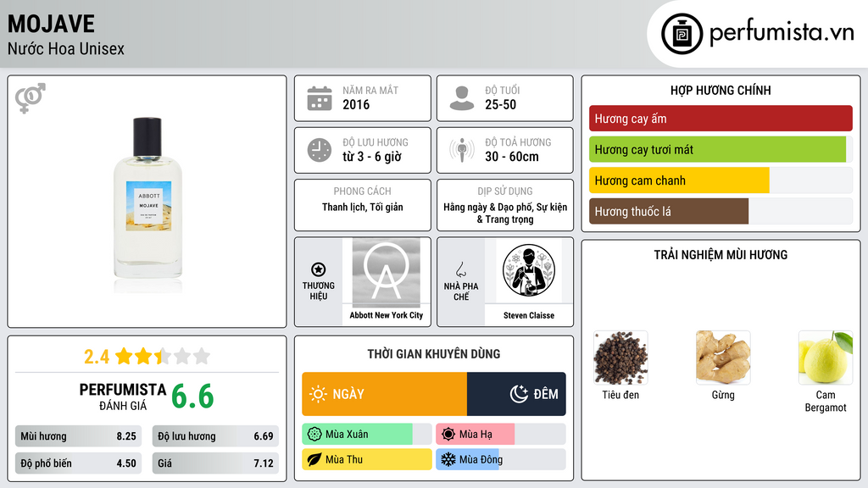Click the Độ lưu hương 6.69 score row

point(215,436)
